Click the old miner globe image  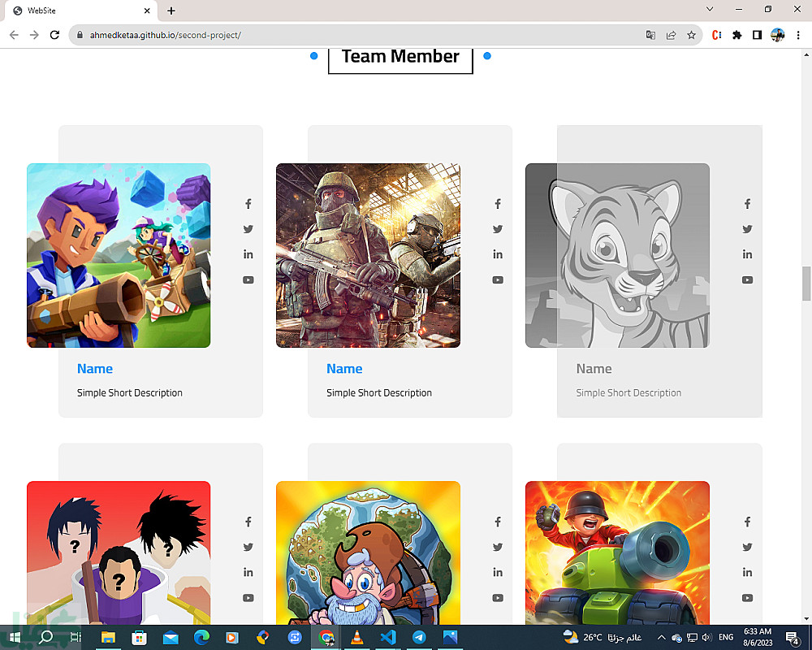pos(368,552)
